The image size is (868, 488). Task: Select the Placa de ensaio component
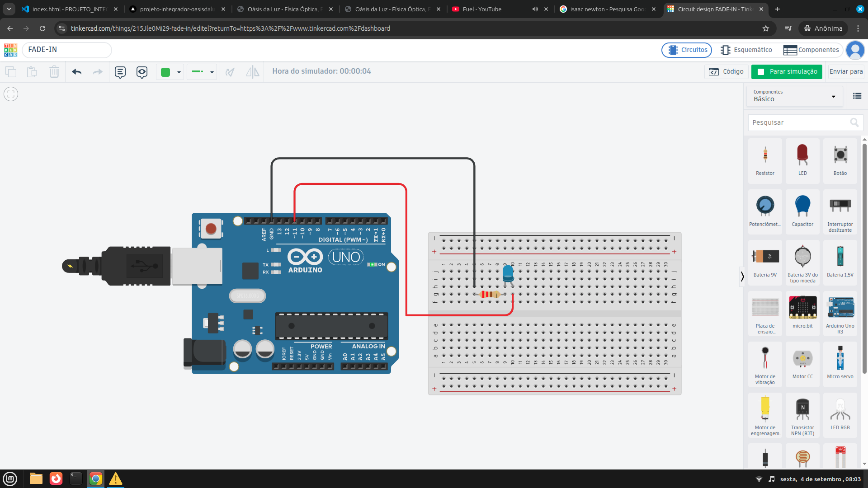[x=765, y=313]
